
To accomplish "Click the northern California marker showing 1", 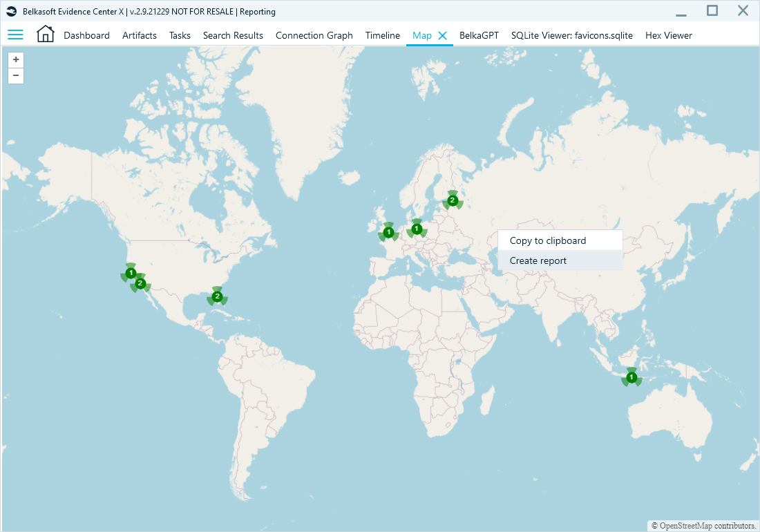I will point(131,272).
